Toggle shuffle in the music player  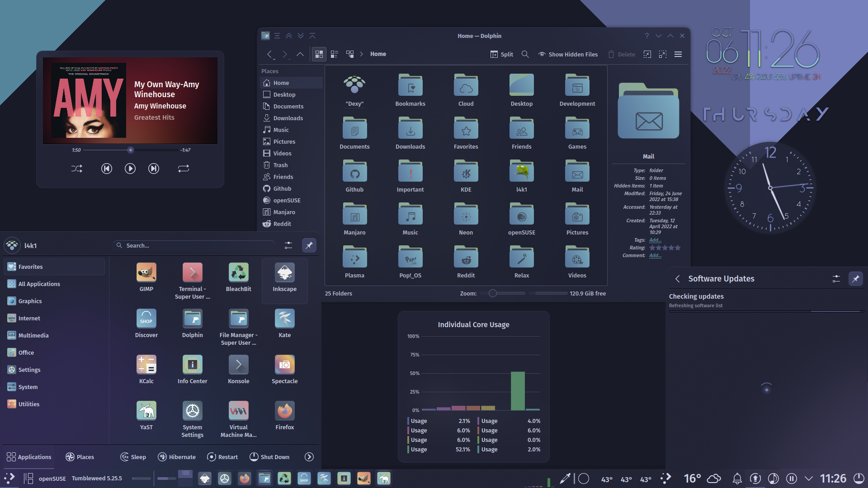pos(77,169)
